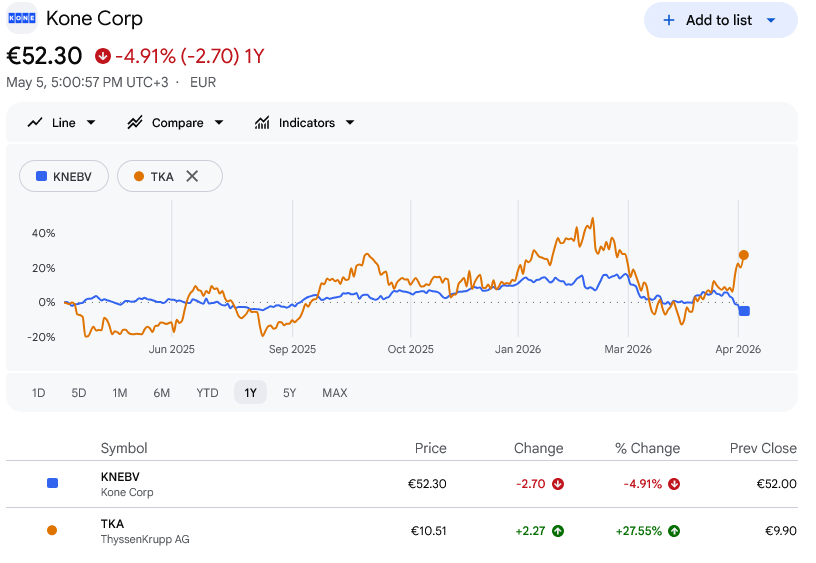This screenshot has height=563, width=816.
Task: Click the % Change column header
Action: [647, 448]
